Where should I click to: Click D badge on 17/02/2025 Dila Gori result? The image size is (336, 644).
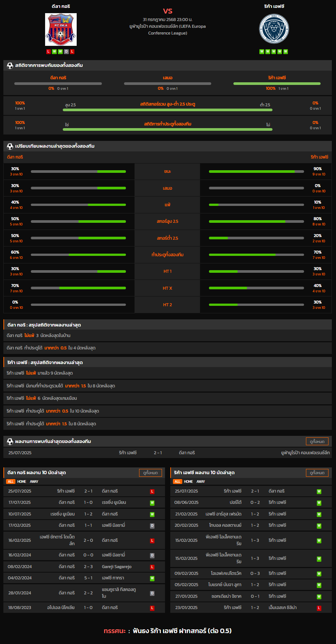(152, 526)
